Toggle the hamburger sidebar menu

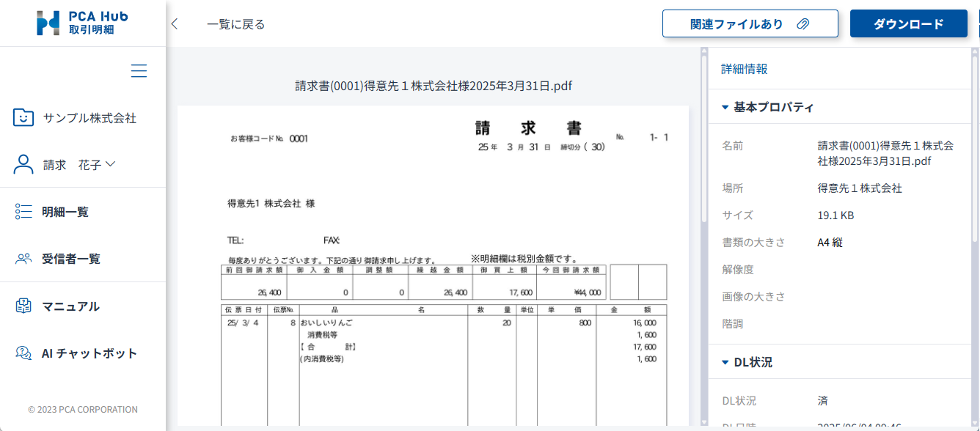(139, 71)
